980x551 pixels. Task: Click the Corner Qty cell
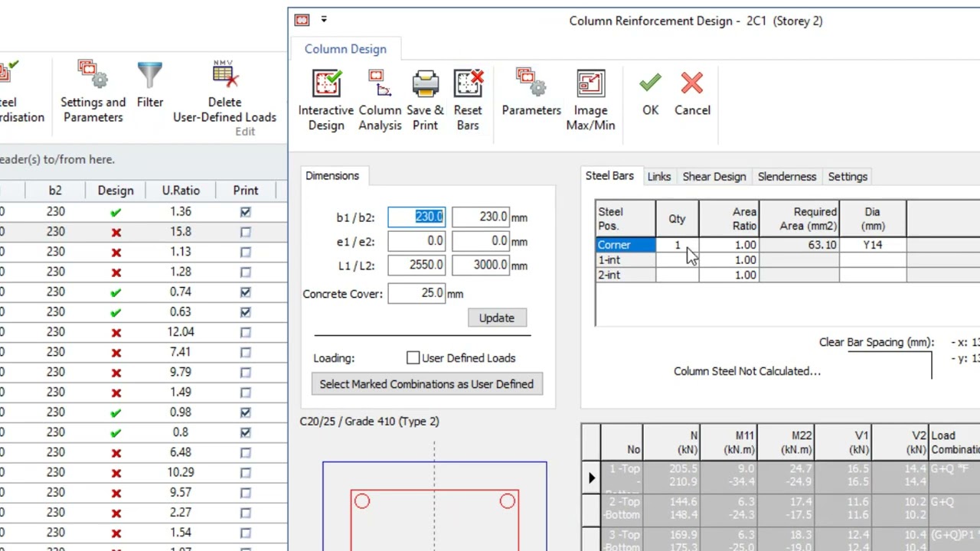click(x=677, y=245)
